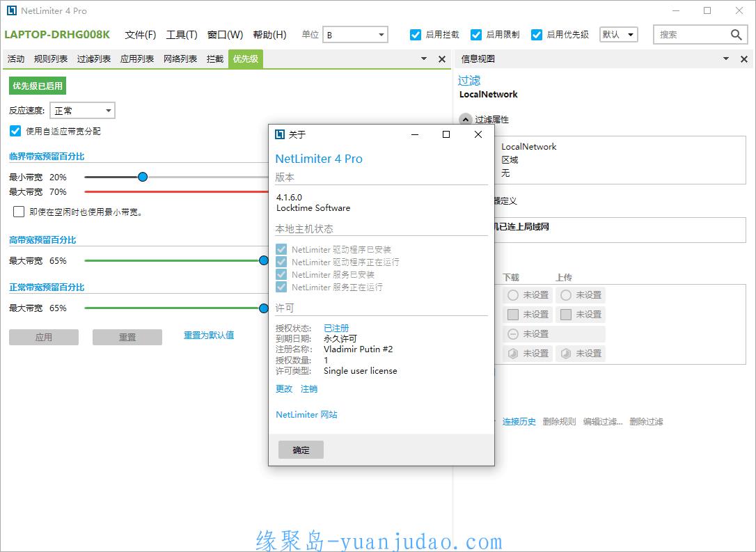Click the NetLimiter 驱动程序已安装 checkbox
Image resolution: width=756 pixels, height=552 pixels.
[x=281, y=249]
